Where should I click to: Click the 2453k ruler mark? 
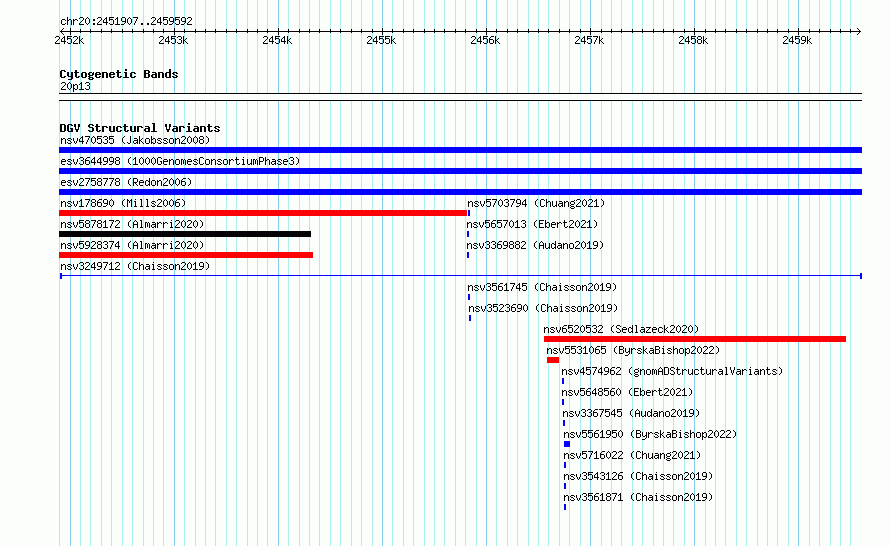pyautogui.click(x=173, y=40)
